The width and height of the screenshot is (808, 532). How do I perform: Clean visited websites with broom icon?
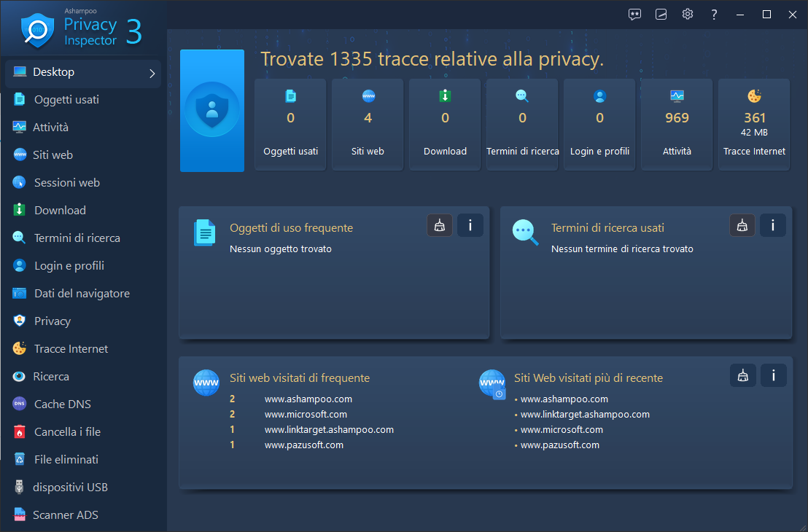[742, 375]
